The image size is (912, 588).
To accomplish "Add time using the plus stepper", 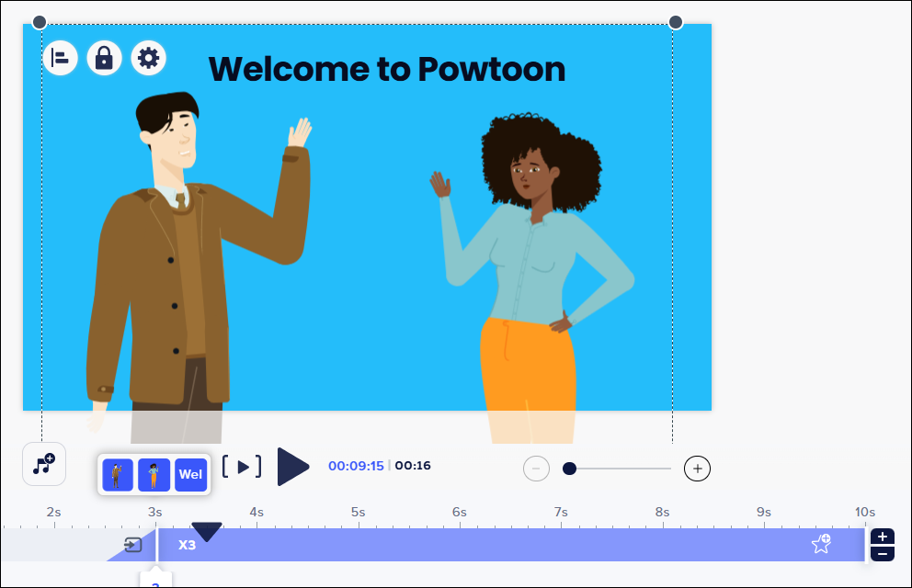I will pyautogui.click(x=883, y=537).
